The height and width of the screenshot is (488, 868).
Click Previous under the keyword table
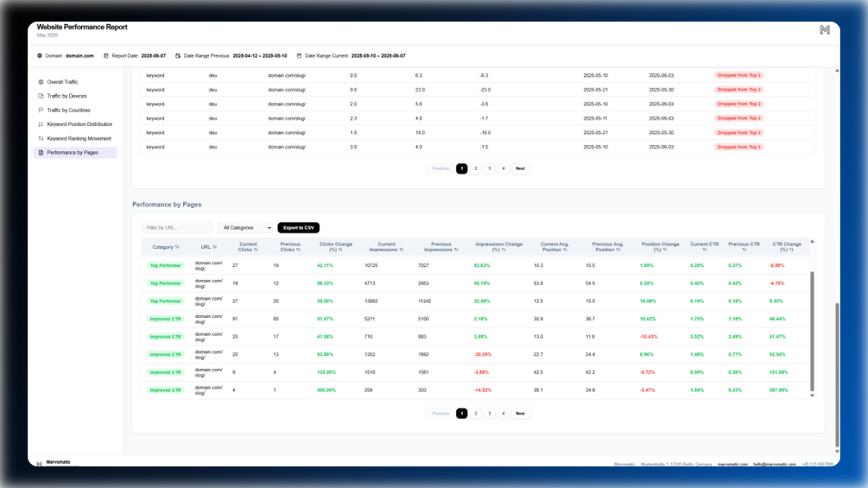click(x=440, y=168)
